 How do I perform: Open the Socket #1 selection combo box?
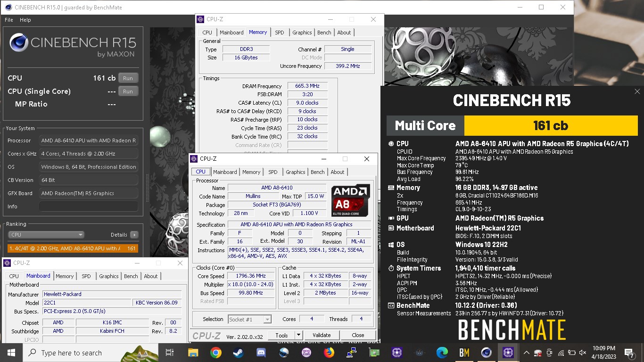tap(249, 319)
